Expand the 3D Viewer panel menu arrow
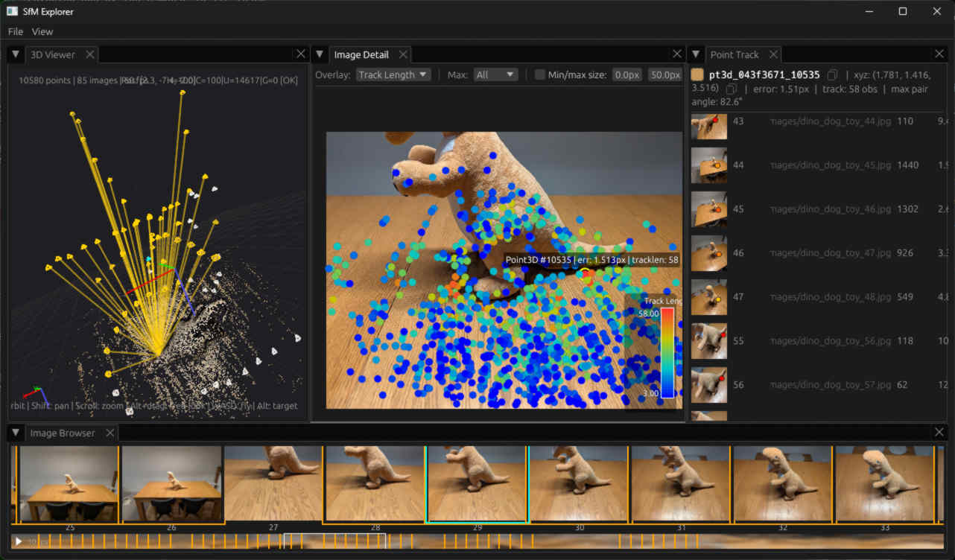This screenshot has width=955, height=560. click(16, 54)
